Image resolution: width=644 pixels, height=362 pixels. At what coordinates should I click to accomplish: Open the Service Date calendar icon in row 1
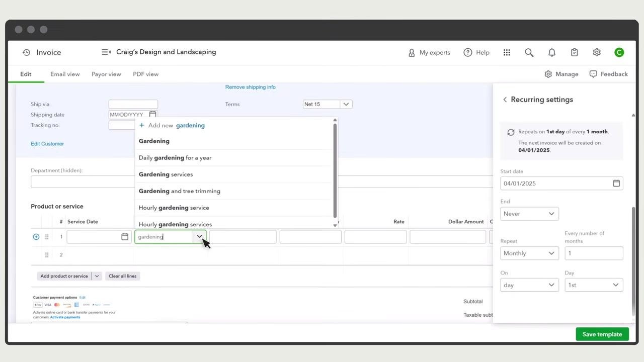(125, 237)
